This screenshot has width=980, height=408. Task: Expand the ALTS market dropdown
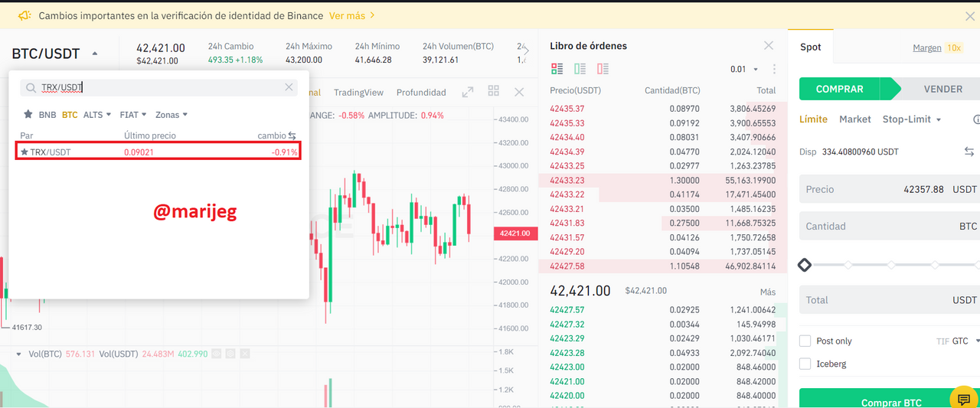coord(97,115)
